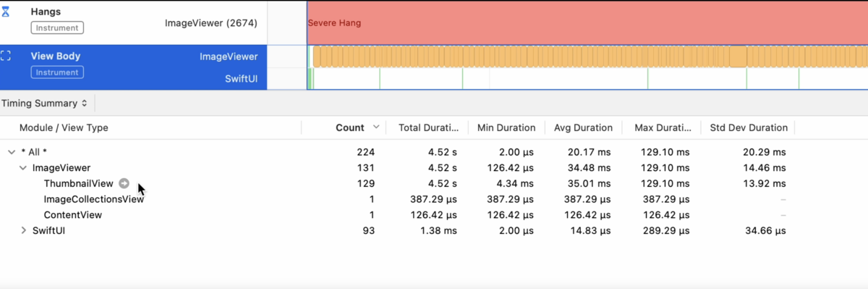Click the Instrument badge under Hangs
Screen dimensions: 868x289
57,28
